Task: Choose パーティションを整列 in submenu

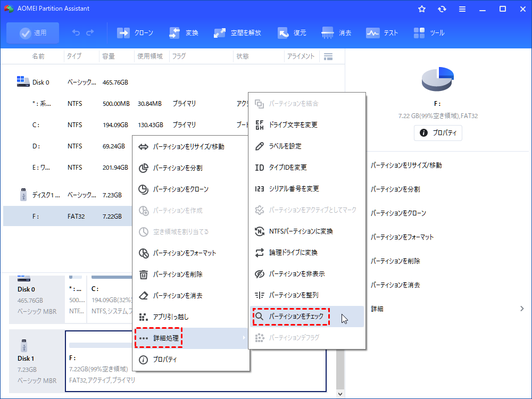Action: (x=307, y=295)
